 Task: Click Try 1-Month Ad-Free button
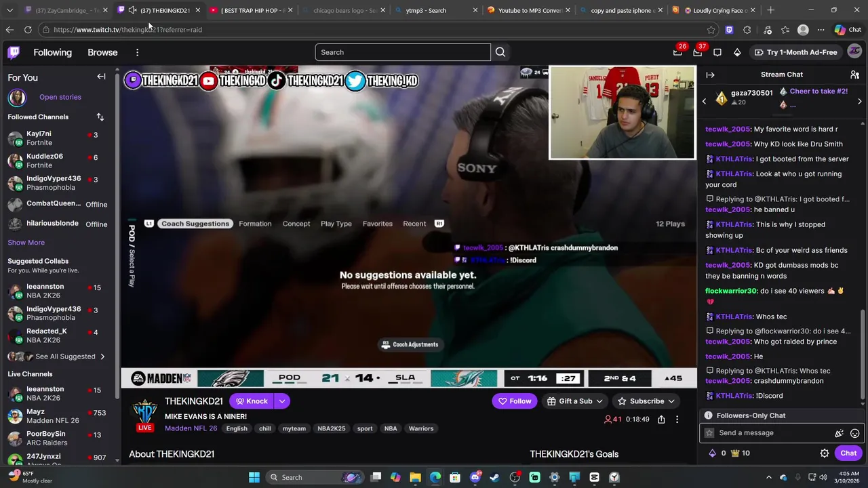795,52
